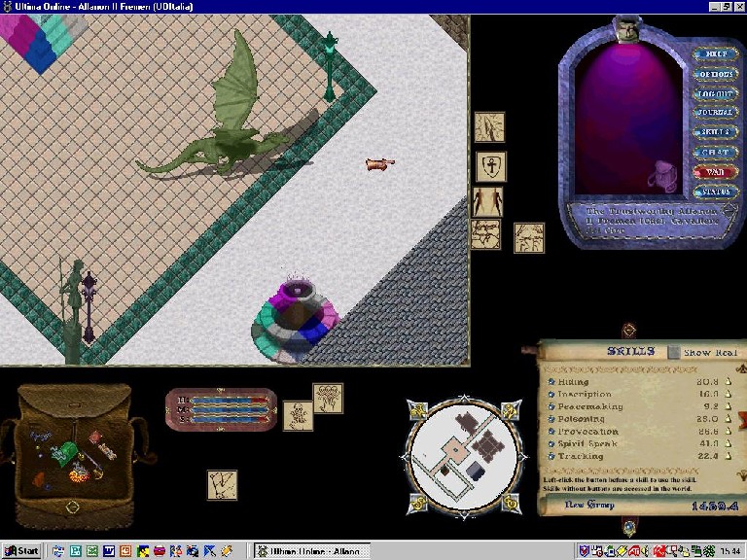Screen dimensions: 747x560
Task: Click the stamina bar marked S
Action: point(231,420)
